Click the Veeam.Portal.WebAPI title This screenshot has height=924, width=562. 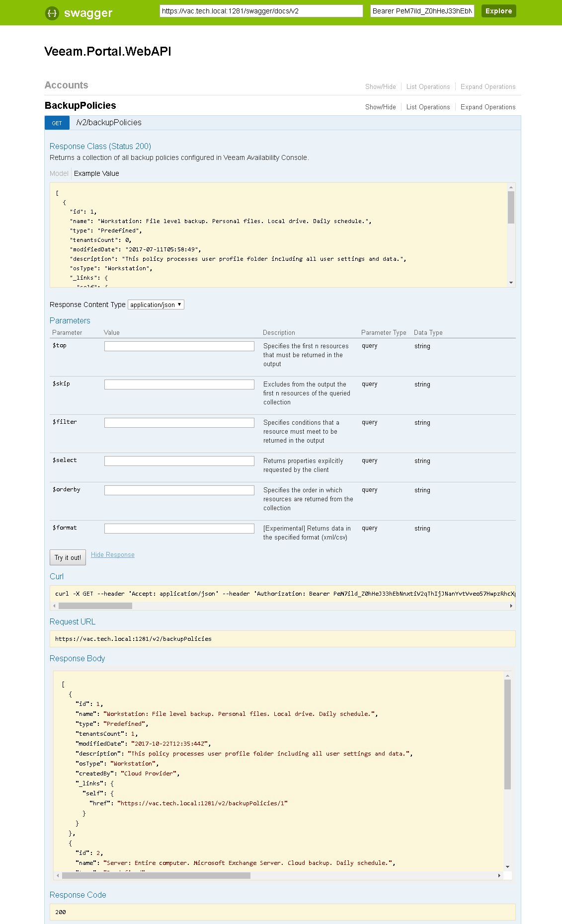[x=108, y=52]
